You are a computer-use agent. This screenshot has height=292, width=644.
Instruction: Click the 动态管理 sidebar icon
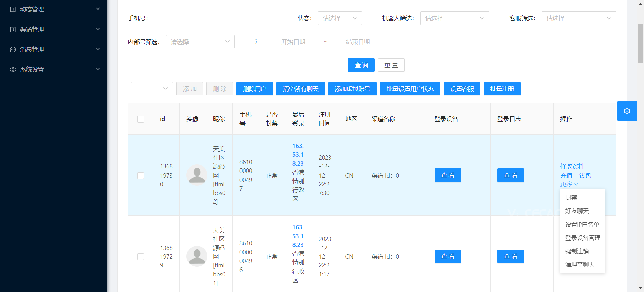tap(13, 9)
